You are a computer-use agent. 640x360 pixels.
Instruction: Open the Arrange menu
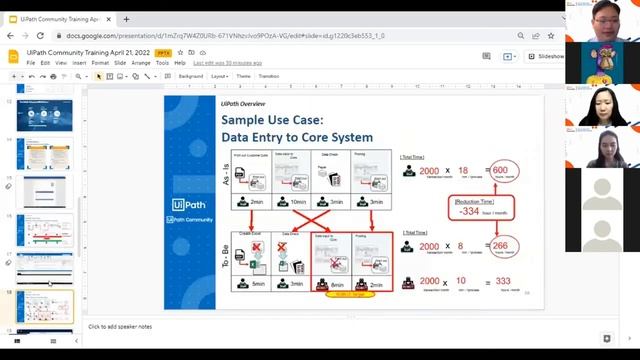coord(141,63)
